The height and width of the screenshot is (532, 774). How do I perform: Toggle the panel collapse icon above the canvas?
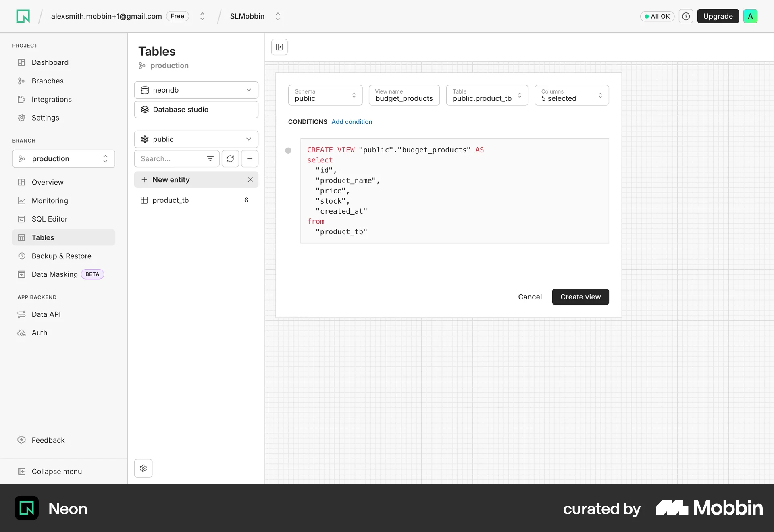[279, 47]
